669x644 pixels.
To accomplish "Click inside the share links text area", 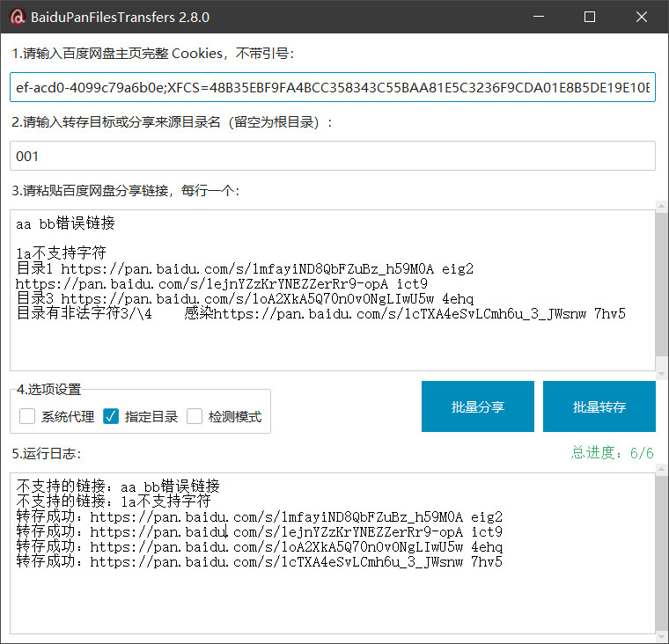I will tap(333, 290).
